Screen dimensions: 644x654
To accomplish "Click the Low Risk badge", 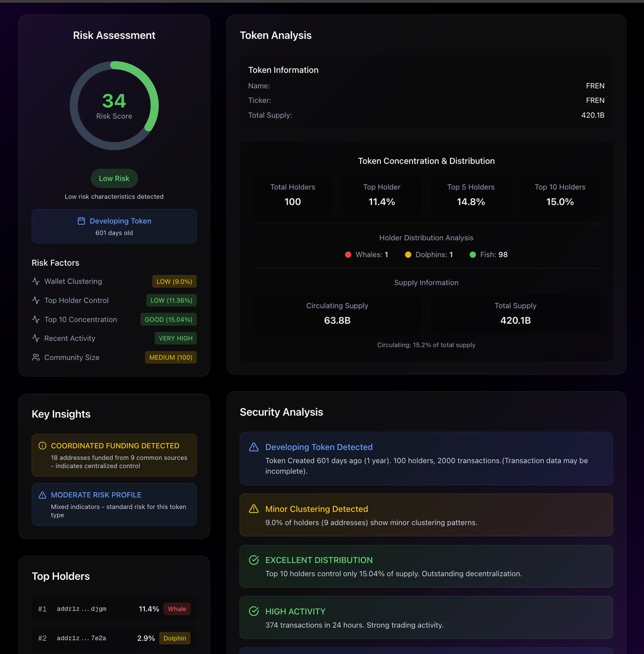I will (114, 178).
